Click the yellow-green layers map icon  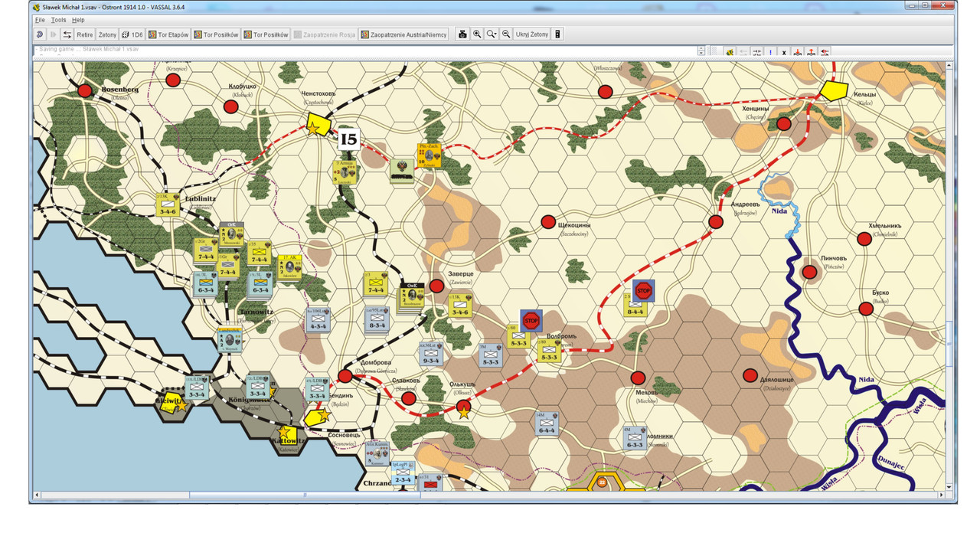click(x=730, y=52)
